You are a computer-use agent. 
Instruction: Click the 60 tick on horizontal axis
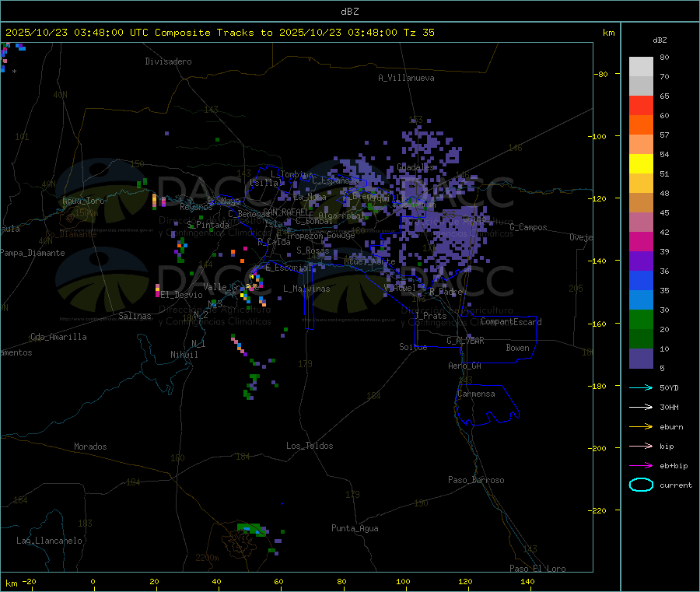pyautogui.click(x=278, y=581)
